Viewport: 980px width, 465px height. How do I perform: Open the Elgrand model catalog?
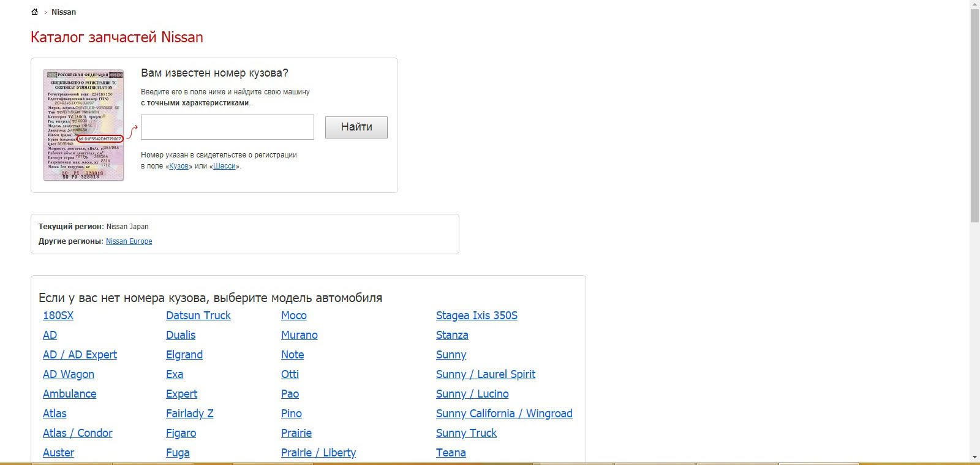(x=184, y=355)
